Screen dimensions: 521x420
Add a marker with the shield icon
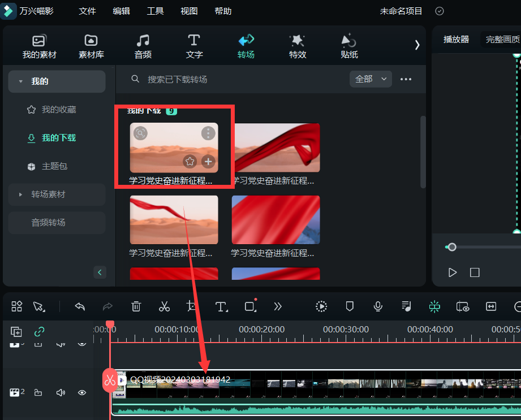click(x=350, y=306)
